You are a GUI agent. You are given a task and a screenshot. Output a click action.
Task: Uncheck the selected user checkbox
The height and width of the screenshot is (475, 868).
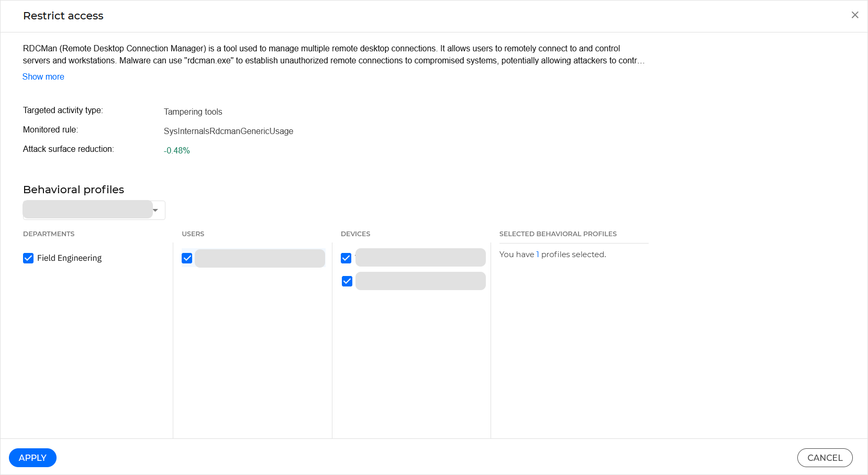(x=187, y=258)
